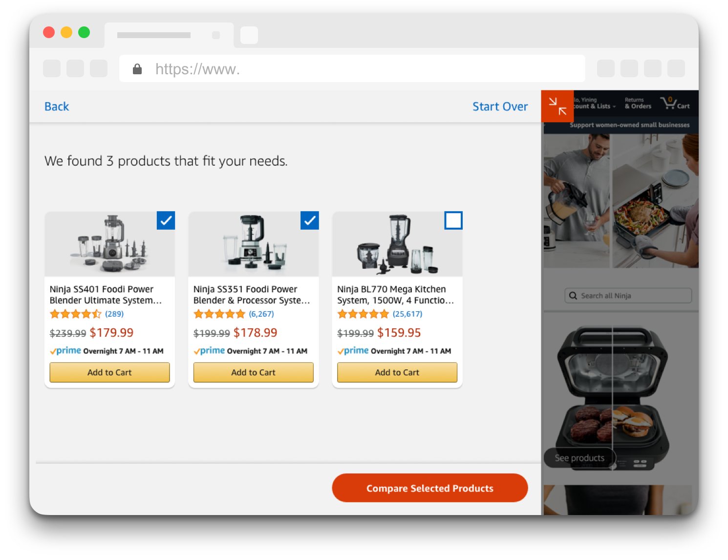Open Ninja BL770 Mega Kitchen System title
This screenshot has width=728, height=560.
coord(395,295)
